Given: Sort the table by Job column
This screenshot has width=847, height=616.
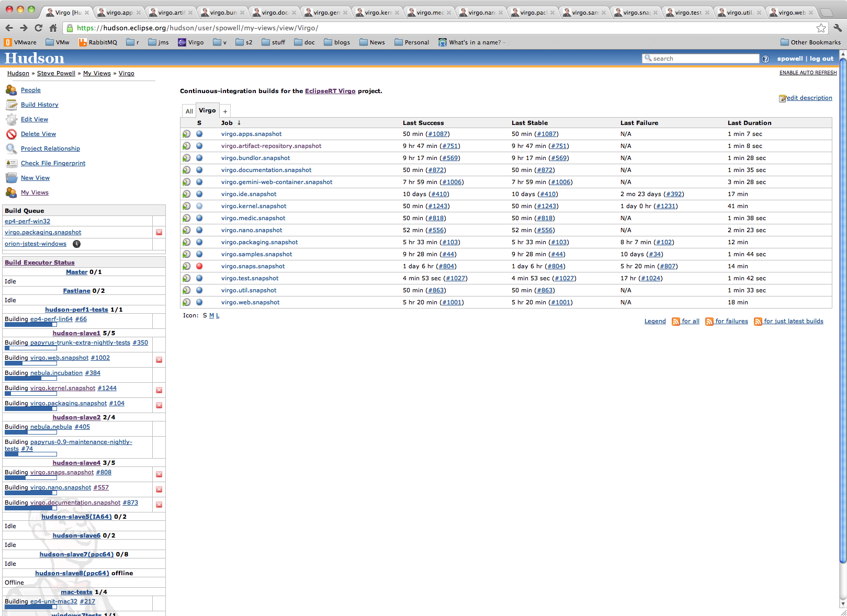Looking at the screenshot, I should pos(227,123).
